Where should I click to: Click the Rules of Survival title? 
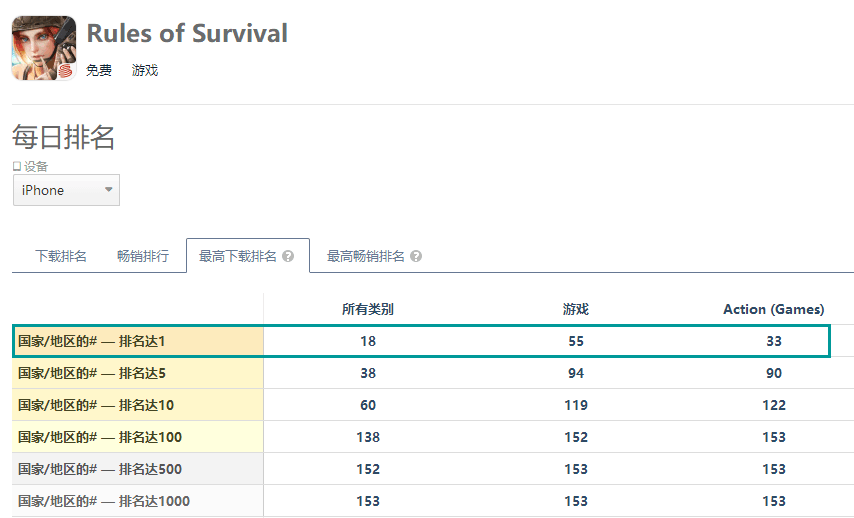(187, 33)
